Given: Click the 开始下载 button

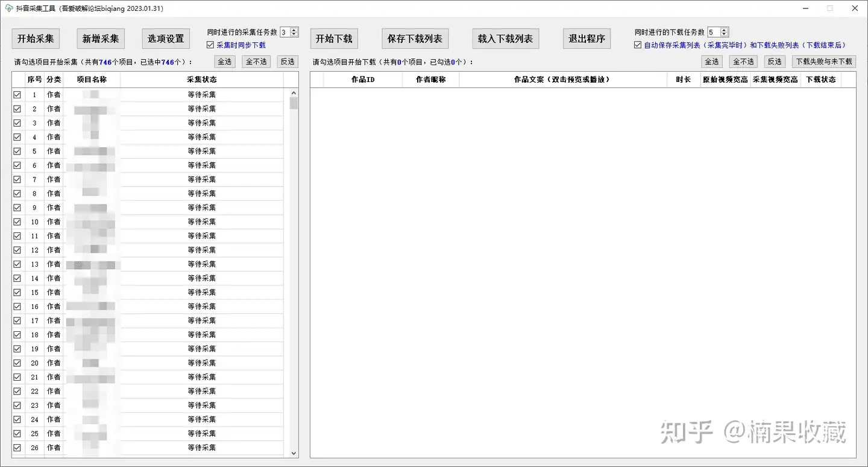Looking at the screenshot, I should (x=334, y=39).
